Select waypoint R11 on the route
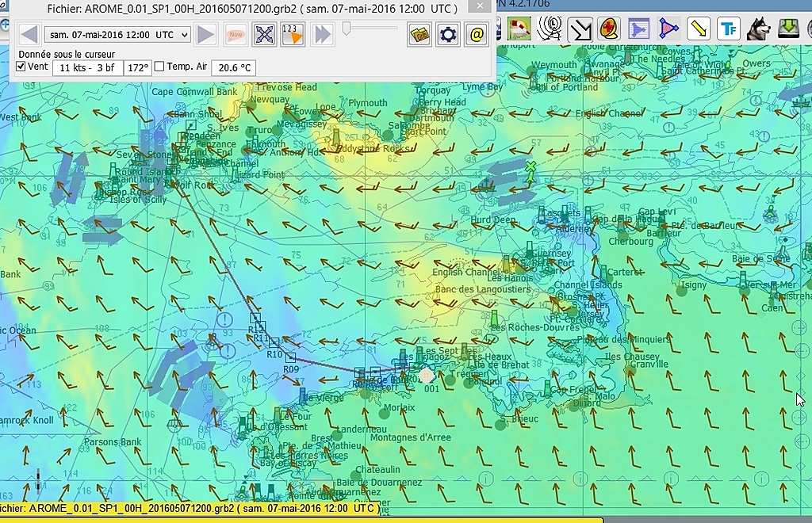The image size is (812, 523). [261, 326]
